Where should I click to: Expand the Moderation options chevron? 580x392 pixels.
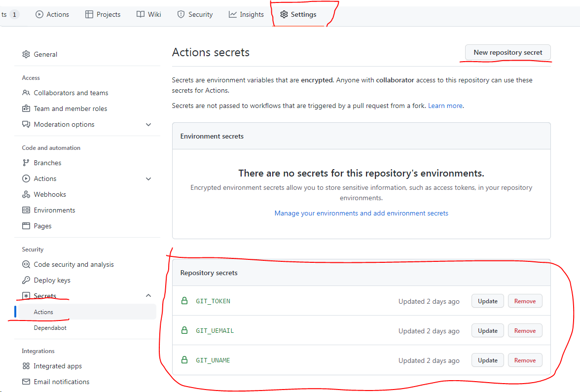pyautogui.click(x=148, y=125)
